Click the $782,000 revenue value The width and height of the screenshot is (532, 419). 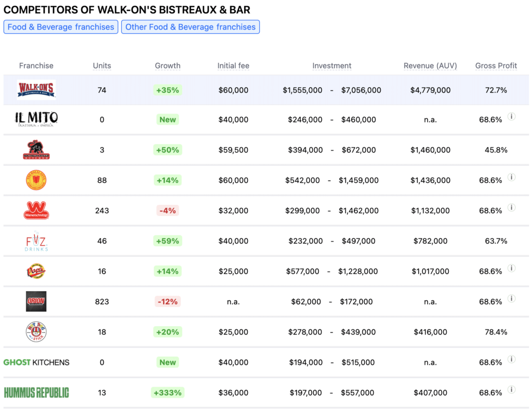[x=430, y=241]
